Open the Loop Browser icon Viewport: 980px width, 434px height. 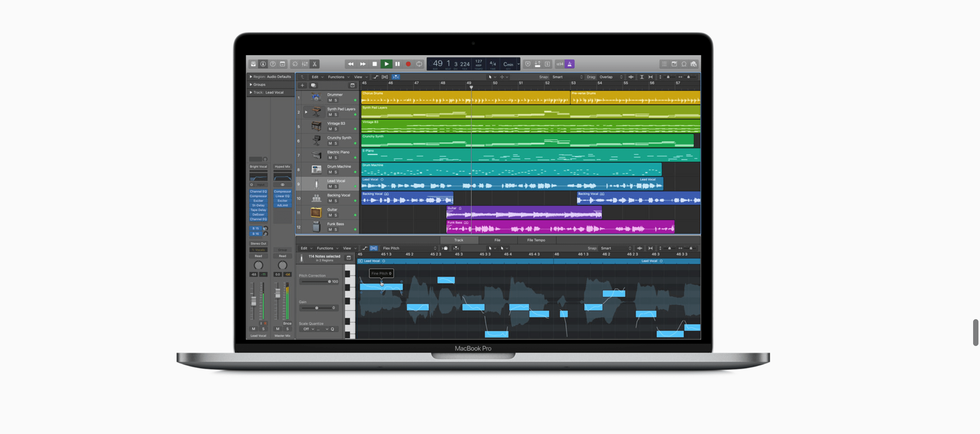click(x=684, y=64)
